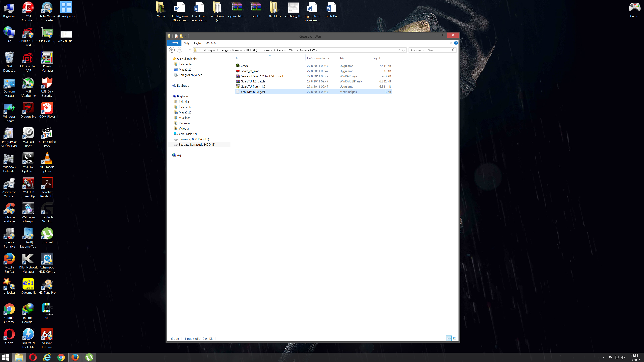Switch to details view layout icon
The width and height of the screenshot is (644, 362).
pyautogui.click(x=449, y=339)
